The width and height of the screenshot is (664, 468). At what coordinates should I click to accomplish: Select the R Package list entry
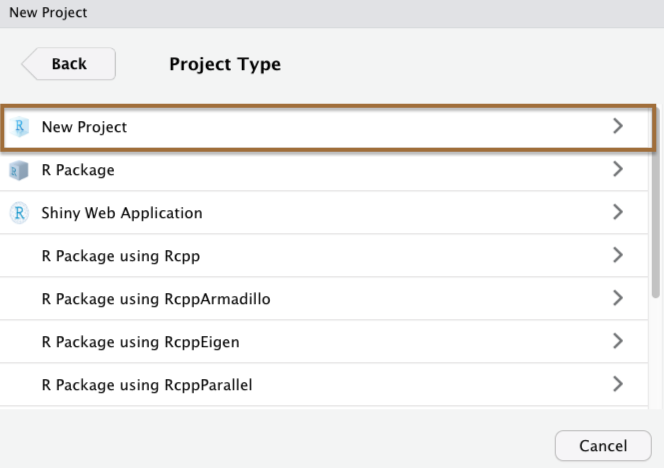(324, 169)
